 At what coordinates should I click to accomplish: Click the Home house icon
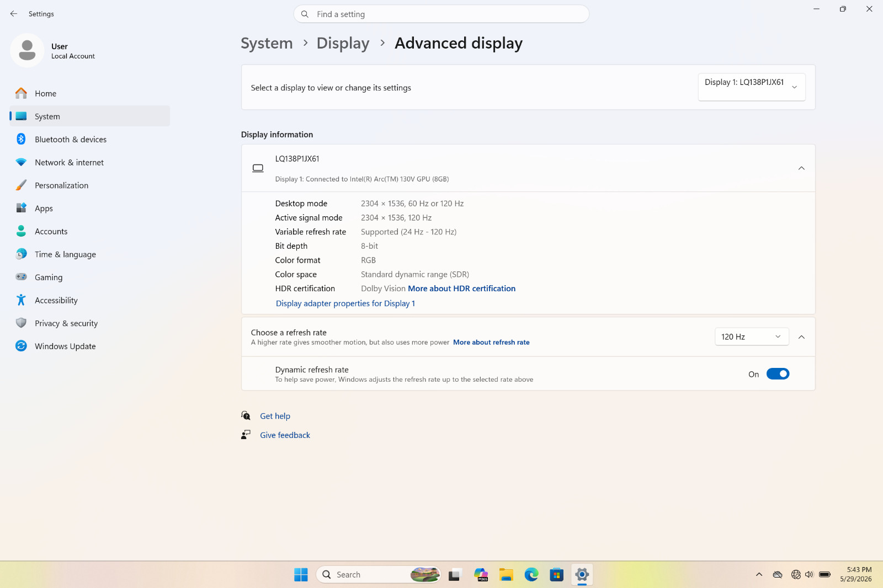click(21, 93)
